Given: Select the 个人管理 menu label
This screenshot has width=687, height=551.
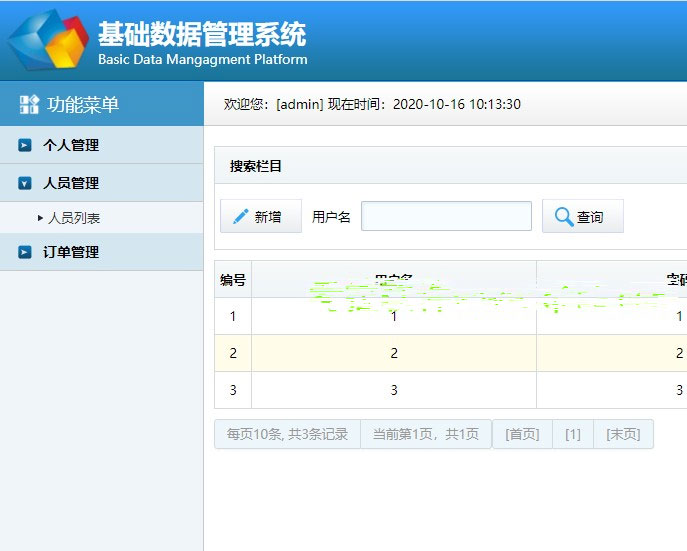Looking at the screenshot, I should (x=71, y=145).
